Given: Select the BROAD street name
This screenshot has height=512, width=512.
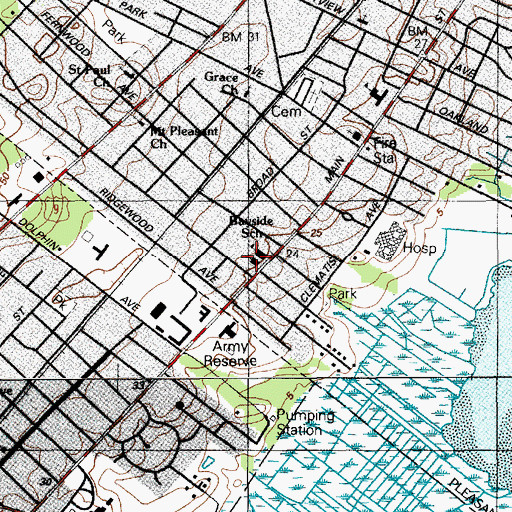Looking at the screenshot, I should [262, 182].
